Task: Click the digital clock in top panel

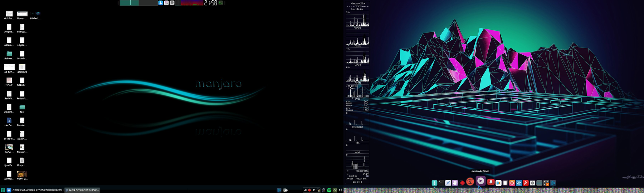Action: 210,3
